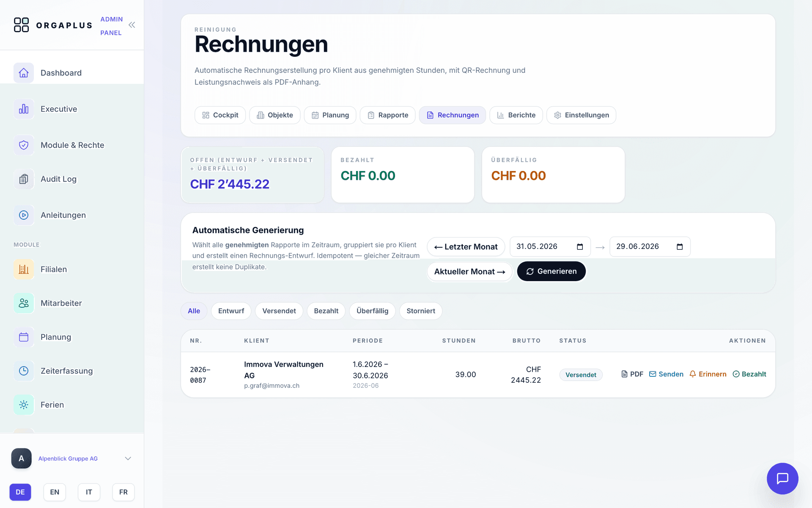The image size is (812, 508).
Task: Click the start date field 31.05.2026
Action: coord(550,247)
